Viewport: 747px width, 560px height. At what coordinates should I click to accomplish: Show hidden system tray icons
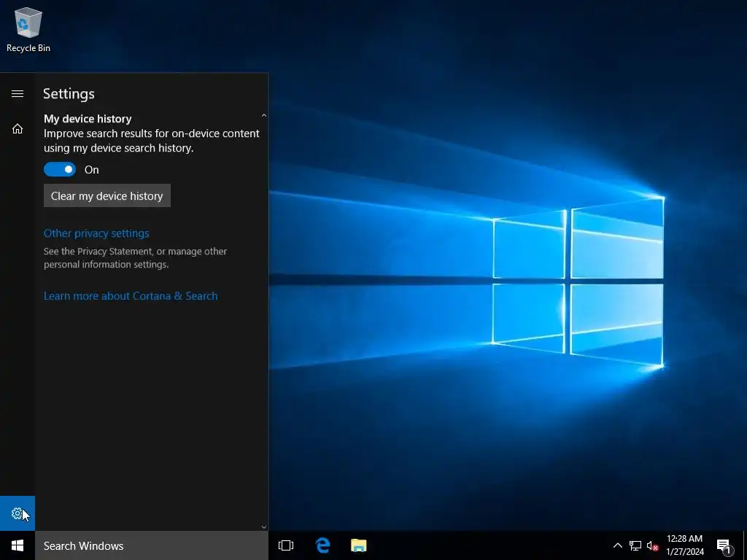coord(617,545)
